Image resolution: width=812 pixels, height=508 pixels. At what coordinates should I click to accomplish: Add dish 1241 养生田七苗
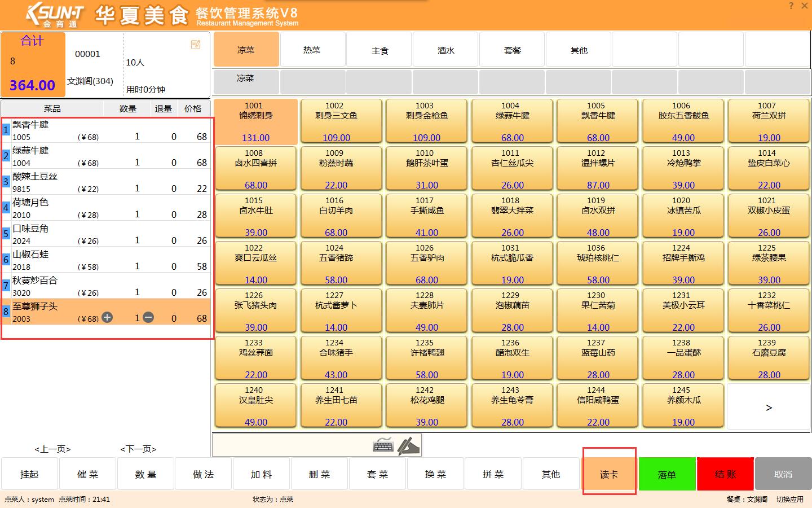341,406
